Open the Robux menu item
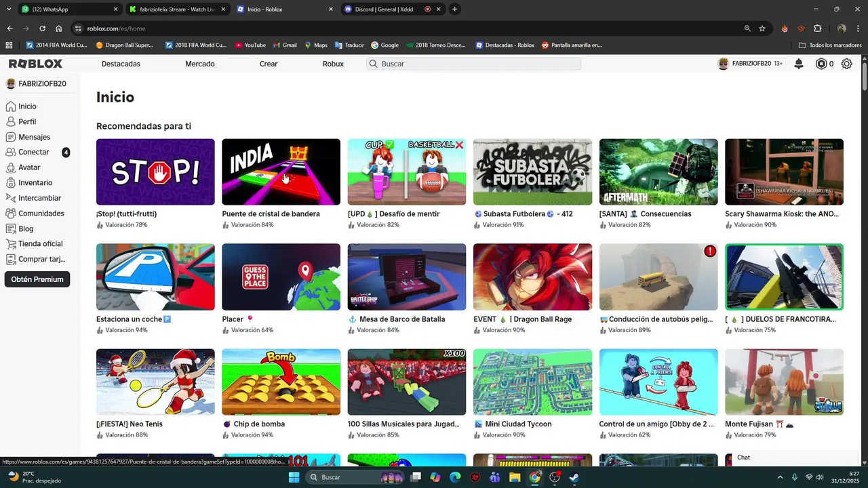This screenshot has width=868, height=488. point(333,64)
